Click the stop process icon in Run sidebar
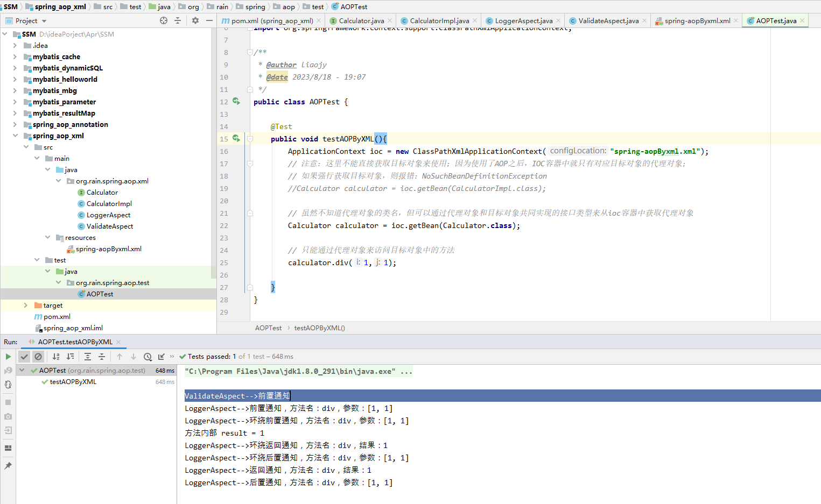This screenshot has width=821, height=504. (x=8, y=402)
